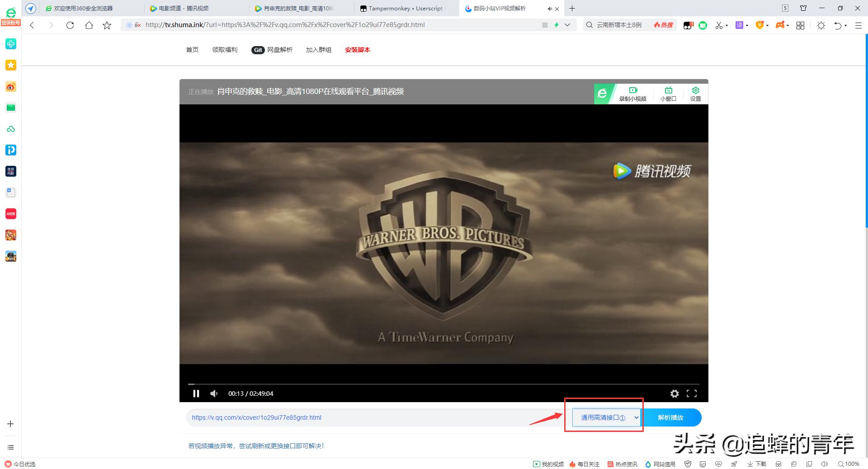The height and width of the screenshot is (469, 868).
Task: Open the small window mode icon
Action: [x=668, y=94]
